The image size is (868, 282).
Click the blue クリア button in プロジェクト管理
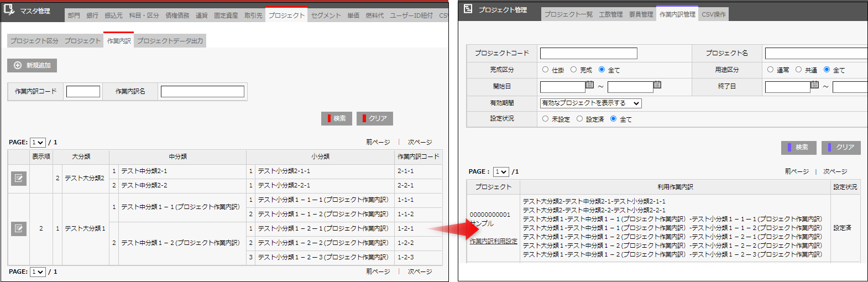click(x=841, y=147)
